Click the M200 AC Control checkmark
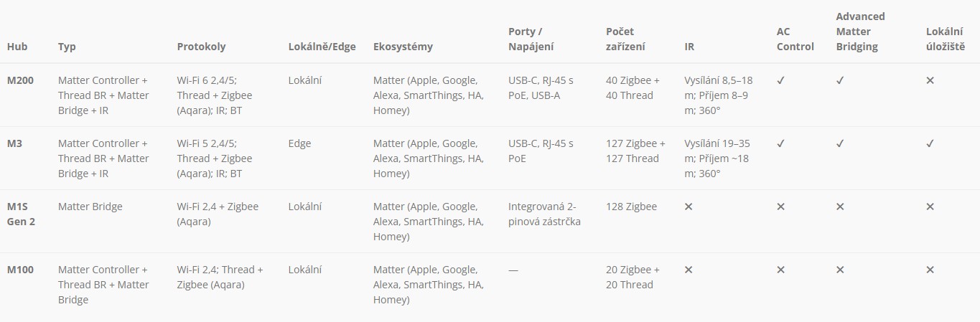 point(780,80)
